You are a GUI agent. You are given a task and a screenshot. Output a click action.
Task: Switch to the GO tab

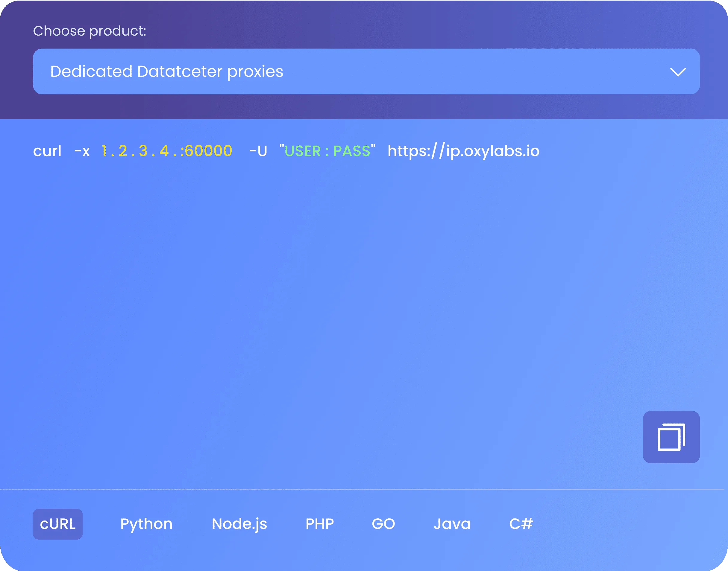(x=383, y=524)
